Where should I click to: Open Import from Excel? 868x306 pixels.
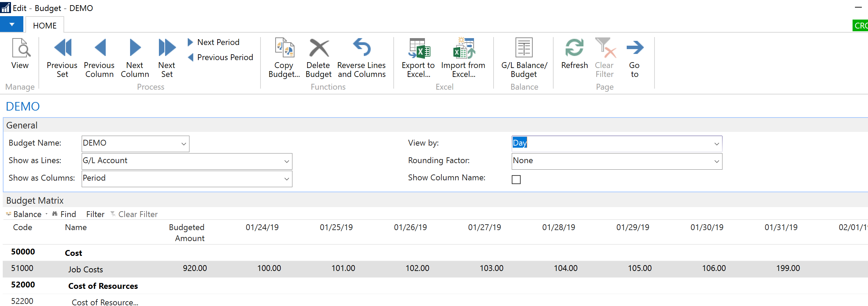tap(463, 48)
